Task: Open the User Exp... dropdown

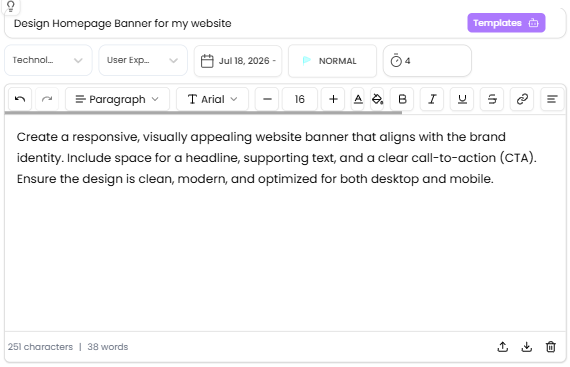Action: (143, 60)
